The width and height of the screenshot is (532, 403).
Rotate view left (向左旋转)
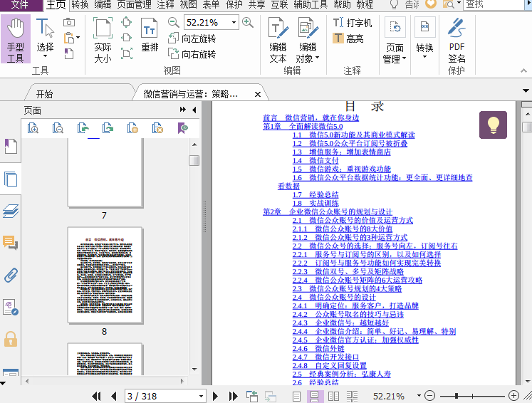(x=192, y=38)
